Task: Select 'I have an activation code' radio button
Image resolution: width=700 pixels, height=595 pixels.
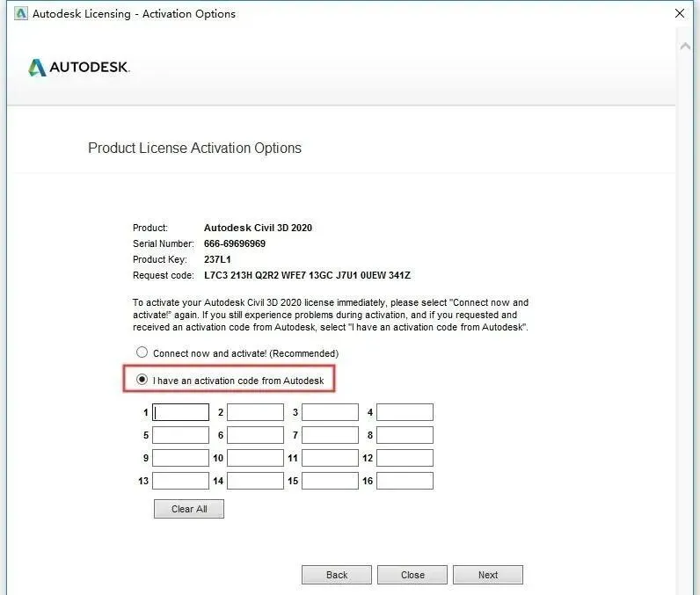Action: click(142, 380)
